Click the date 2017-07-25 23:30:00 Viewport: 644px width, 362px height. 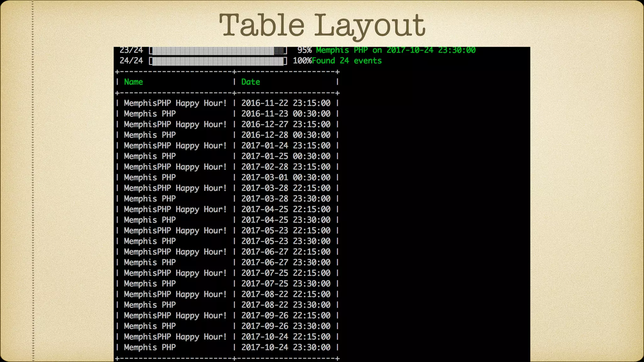click(x=286, y=284)
